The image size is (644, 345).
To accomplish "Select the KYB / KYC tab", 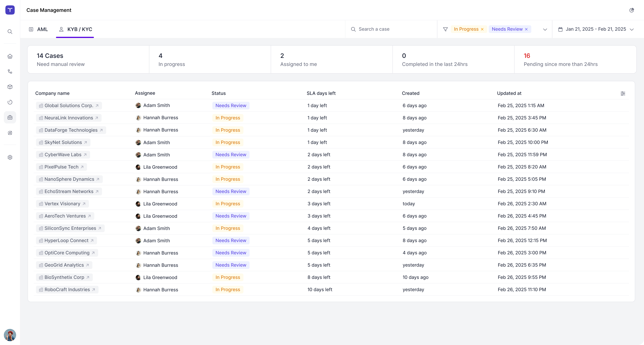I will point(76,29).
